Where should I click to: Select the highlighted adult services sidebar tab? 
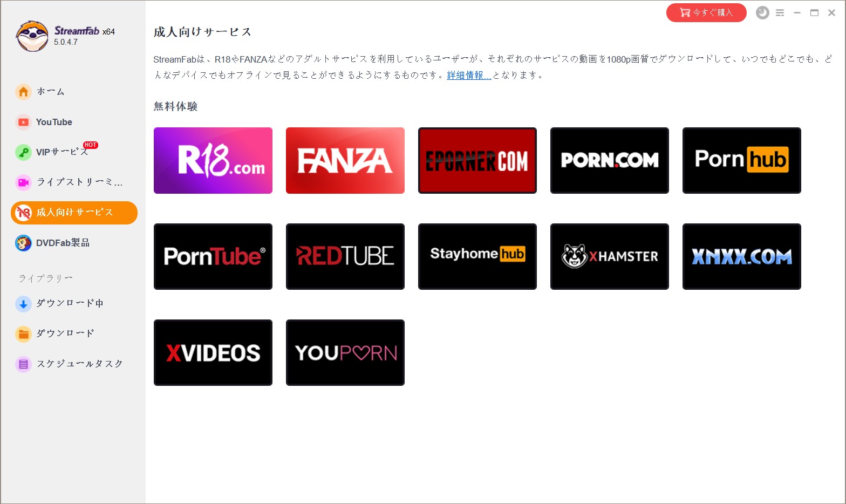point(74,213)
